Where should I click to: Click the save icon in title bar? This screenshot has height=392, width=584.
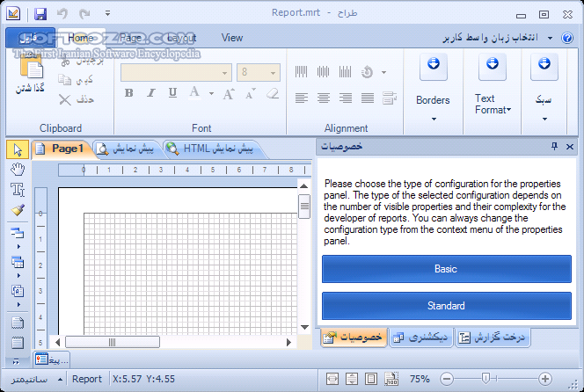click(x=40, y=14)
